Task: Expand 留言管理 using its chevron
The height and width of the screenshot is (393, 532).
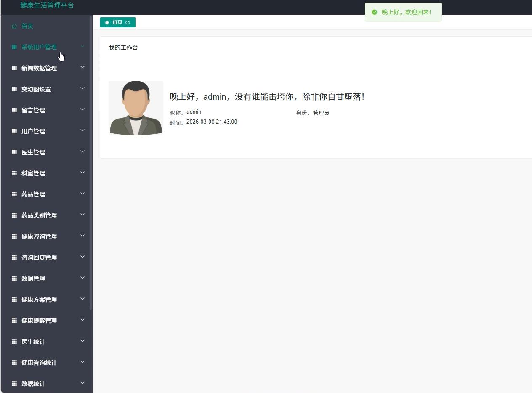Action: point(82,109)
